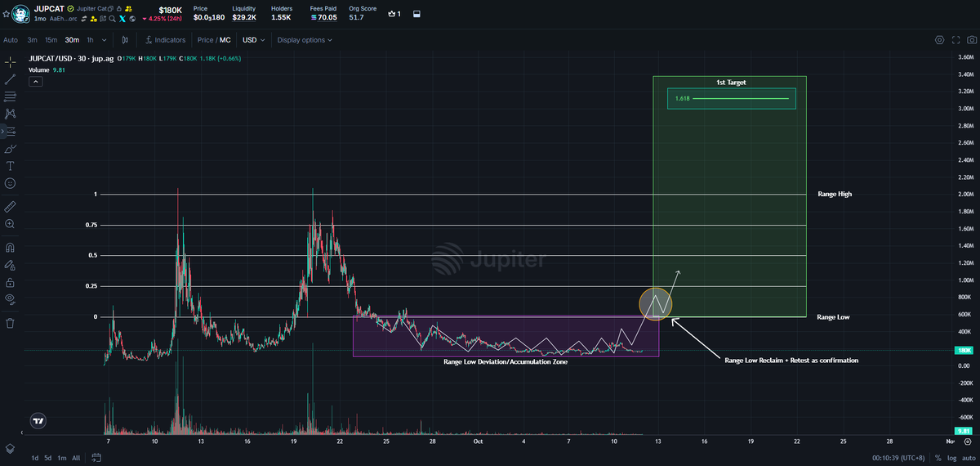Select the brush drawing tool
Image resolution: width=980 pixels, height=466 pixels.
[x=10, y=149]
